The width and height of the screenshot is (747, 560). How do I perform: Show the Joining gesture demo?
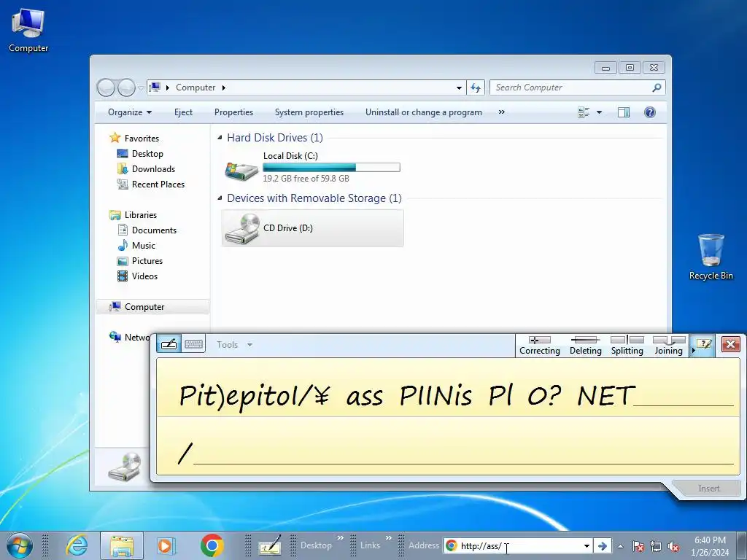pyautogui.click(x=668, y=345)
